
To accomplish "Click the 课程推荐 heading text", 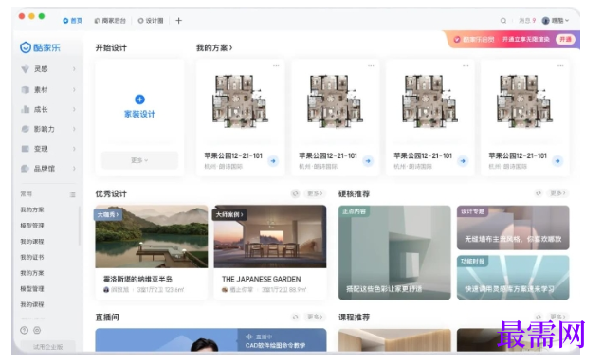I will 355,318.
